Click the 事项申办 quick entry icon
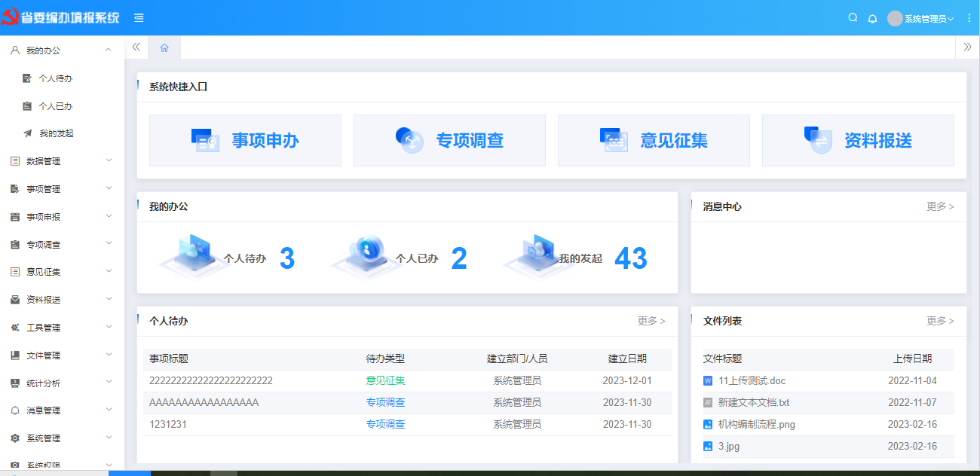This screenshot has height=476, width=980. 205,140
